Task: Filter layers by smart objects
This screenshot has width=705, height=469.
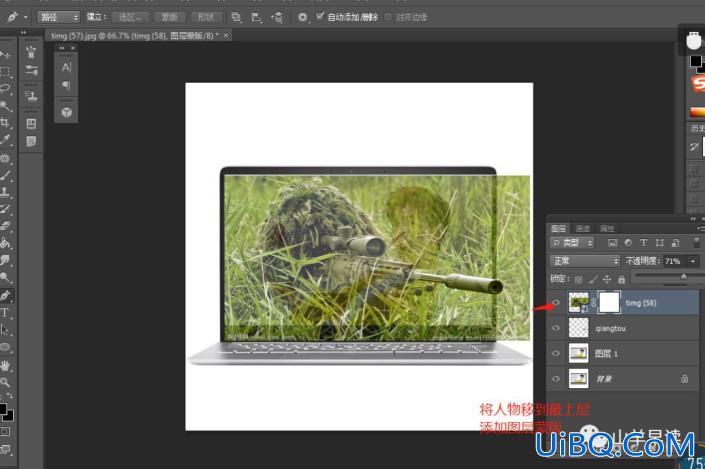Action: coord(675,243)
